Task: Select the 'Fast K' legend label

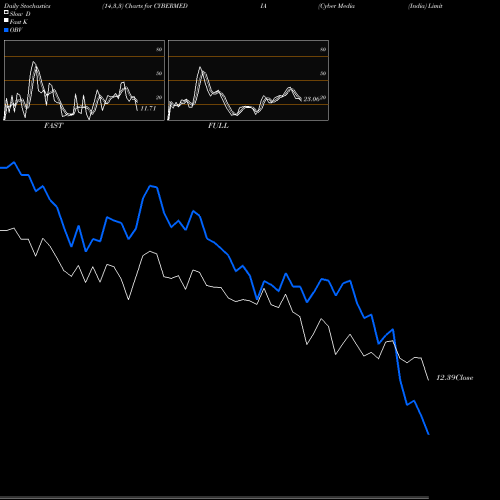Action: (19, 22)
